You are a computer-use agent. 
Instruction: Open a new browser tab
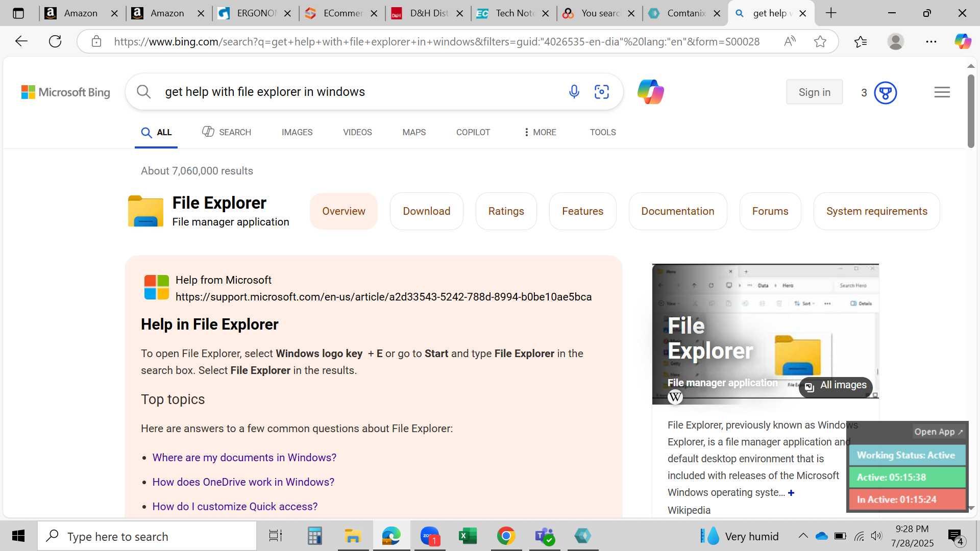(831, 13)
